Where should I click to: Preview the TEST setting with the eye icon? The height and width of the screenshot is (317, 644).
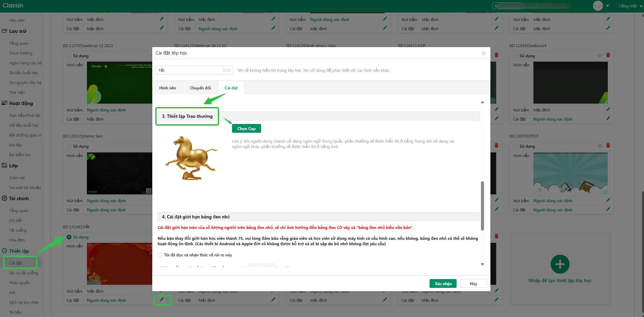(x=600, y=146)
